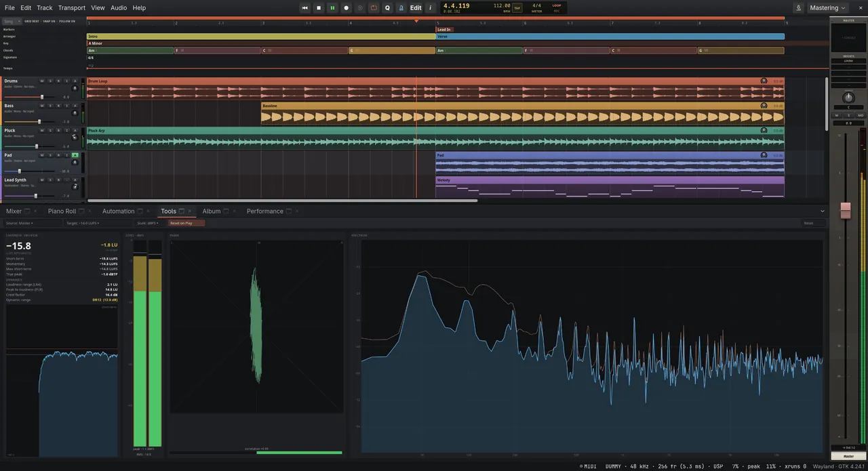Arm recording with the record button
The width and height of the screenshot is (868, 471).
346,8
